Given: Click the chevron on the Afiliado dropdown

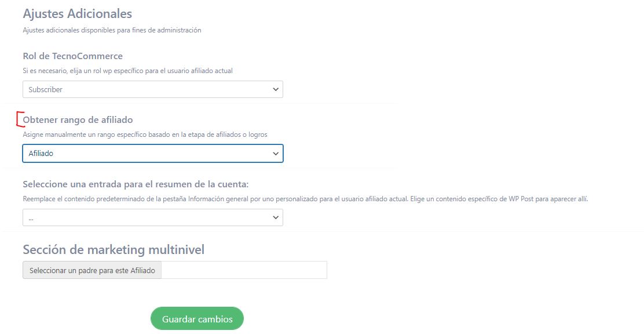Looking at the screenshot, I should click(275, 153).
